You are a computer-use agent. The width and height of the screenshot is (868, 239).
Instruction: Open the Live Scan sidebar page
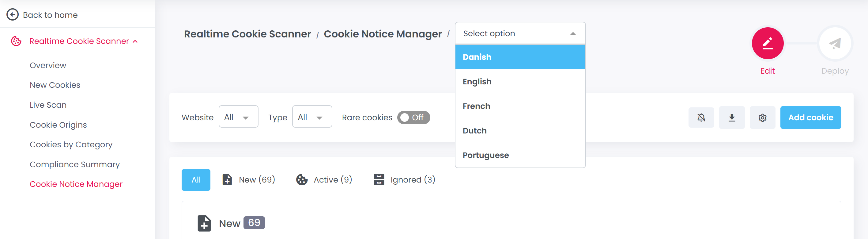click(x=48, y=105)
